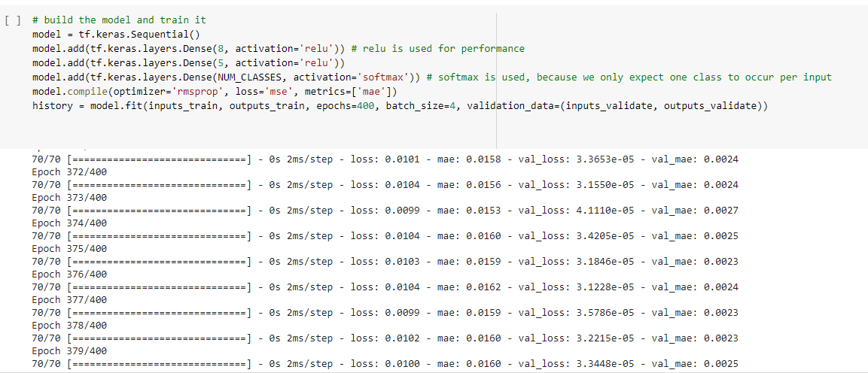Click the model.compile call in the code
This screenshot has width=868, height=373.
click(65, 92)
